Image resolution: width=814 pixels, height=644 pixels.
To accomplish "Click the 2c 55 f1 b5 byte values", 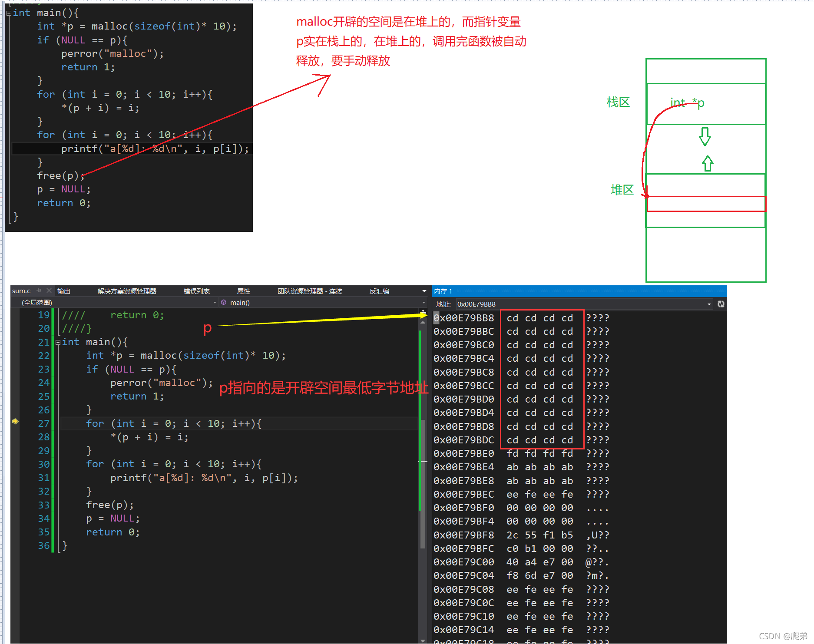I will click(540, 535).
